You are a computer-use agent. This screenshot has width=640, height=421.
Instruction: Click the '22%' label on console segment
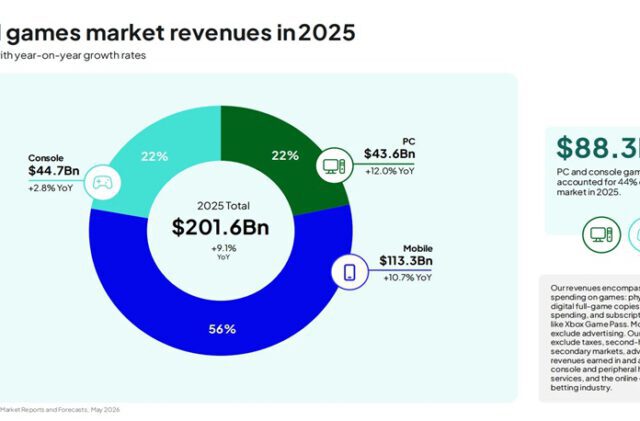[154, 156]
